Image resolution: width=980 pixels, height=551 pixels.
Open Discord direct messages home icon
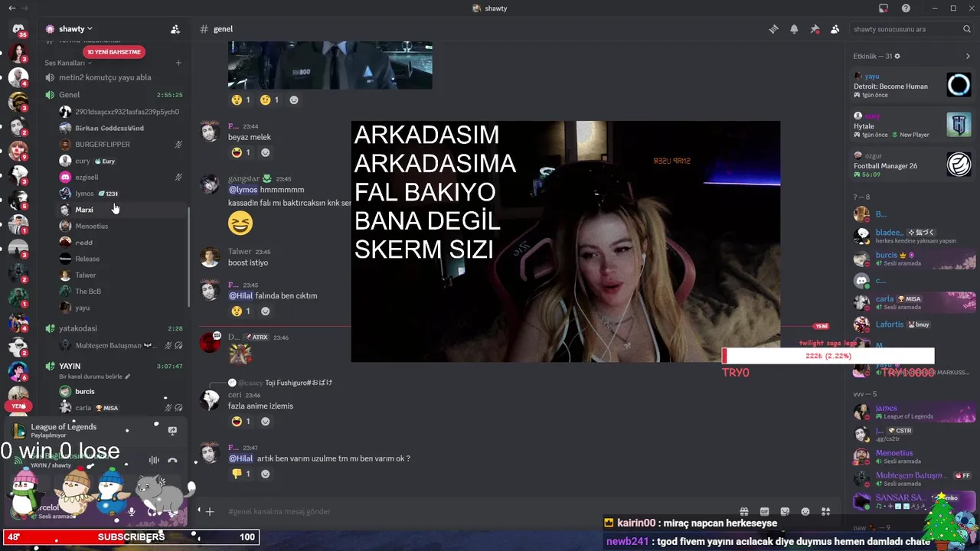pos(18,29)
